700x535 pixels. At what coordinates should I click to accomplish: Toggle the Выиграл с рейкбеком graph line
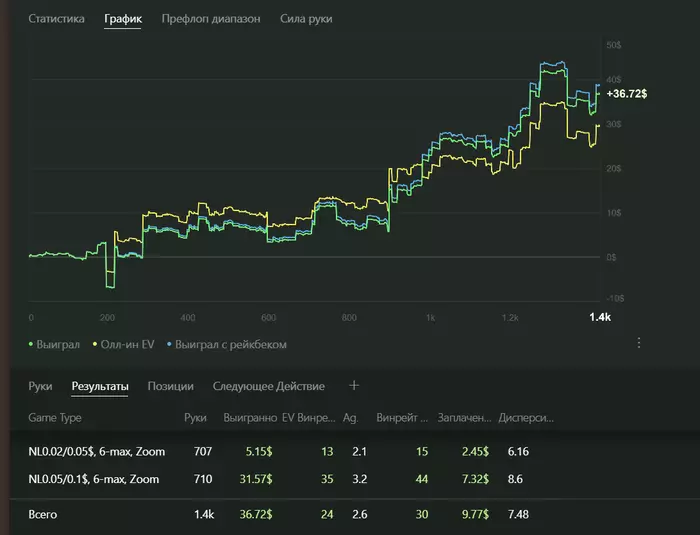[230, 344]
